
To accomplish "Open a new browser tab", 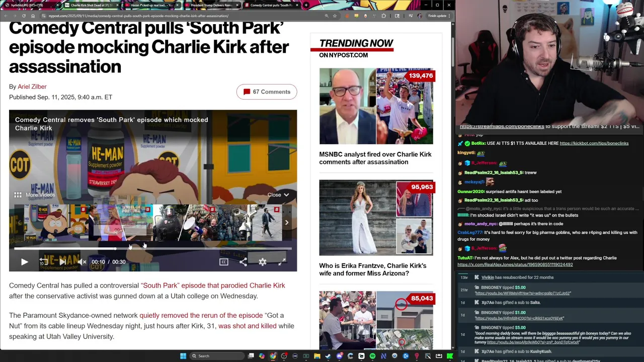I will pyautogui.click(x=306, y=5).
